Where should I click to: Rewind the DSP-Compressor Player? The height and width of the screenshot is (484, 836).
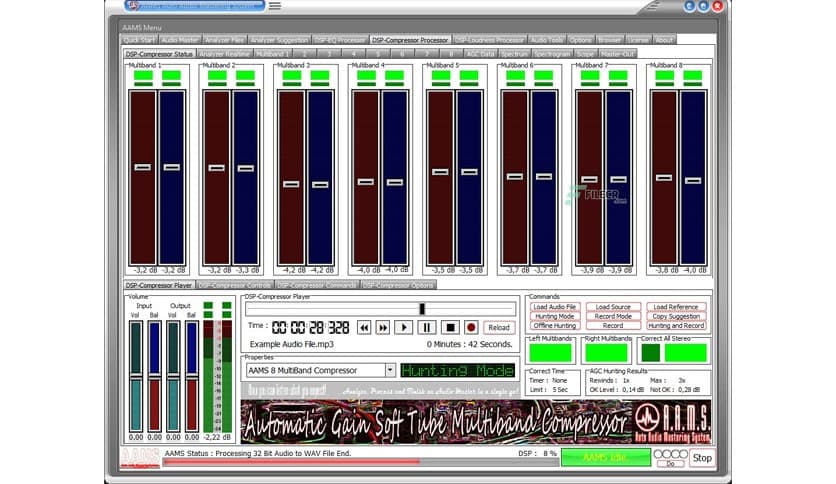coord(364,327)
